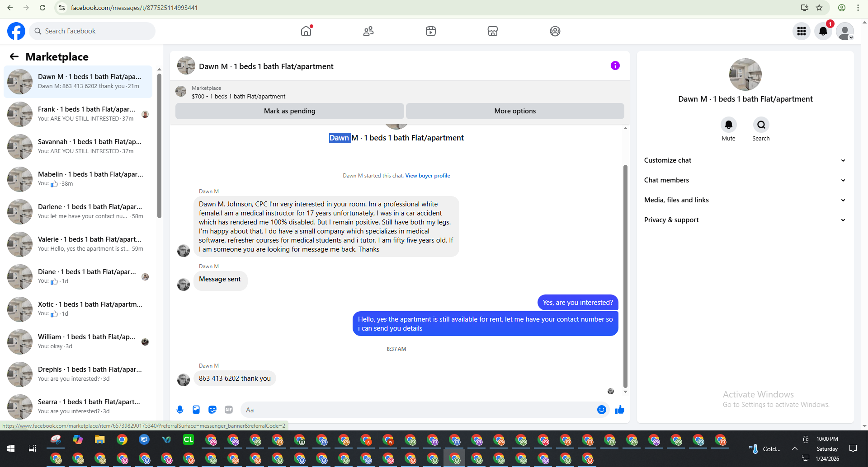Expand the Chat members section
Viewport: 868px width, 467px height.
[x=745, y=180]
